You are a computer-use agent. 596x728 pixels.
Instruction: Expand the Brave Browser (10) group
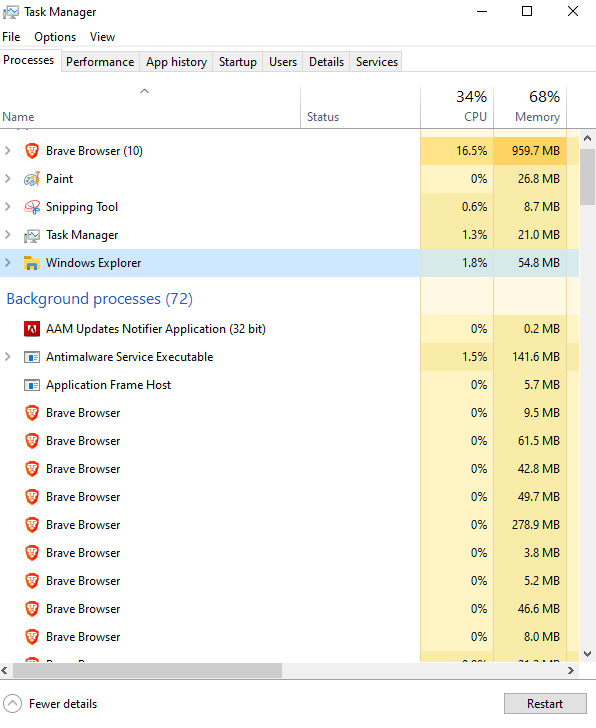point(7,151)
